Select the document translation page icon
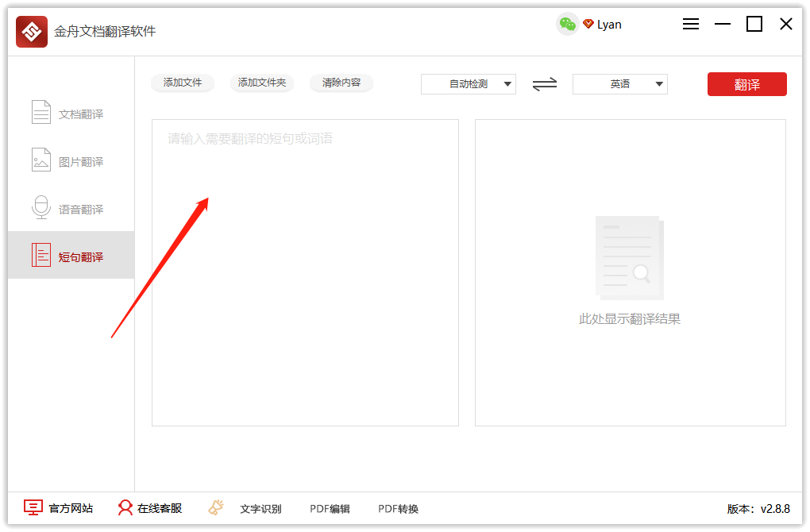810x532 pixels. (x=41, y=112)
